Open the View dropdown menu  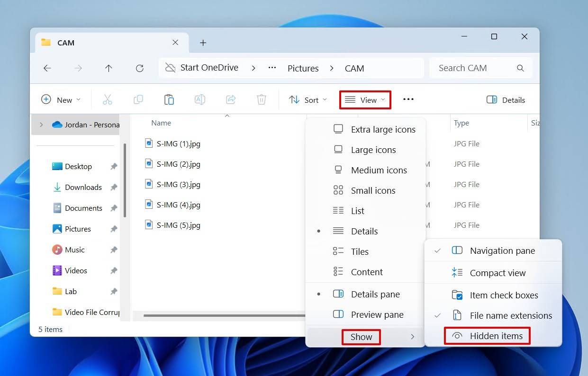click(x=365, y=100)
